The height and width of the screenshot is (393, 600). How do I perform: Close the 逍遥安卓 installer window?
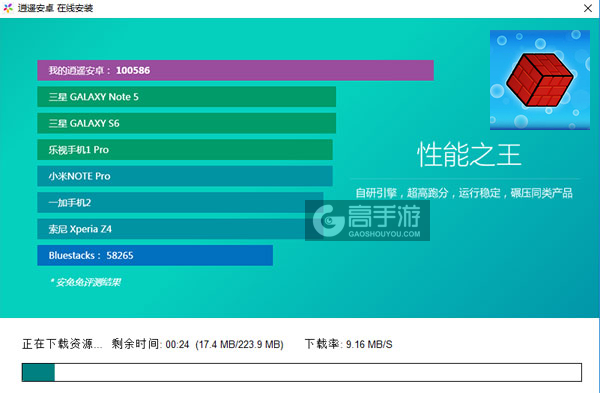tap(588, 8)
